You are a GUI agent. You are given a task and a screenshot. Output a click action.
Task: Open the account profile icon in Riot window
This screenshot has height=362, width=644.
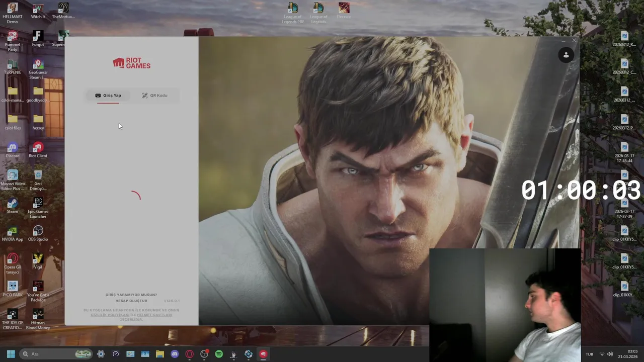tap(566, 55)
